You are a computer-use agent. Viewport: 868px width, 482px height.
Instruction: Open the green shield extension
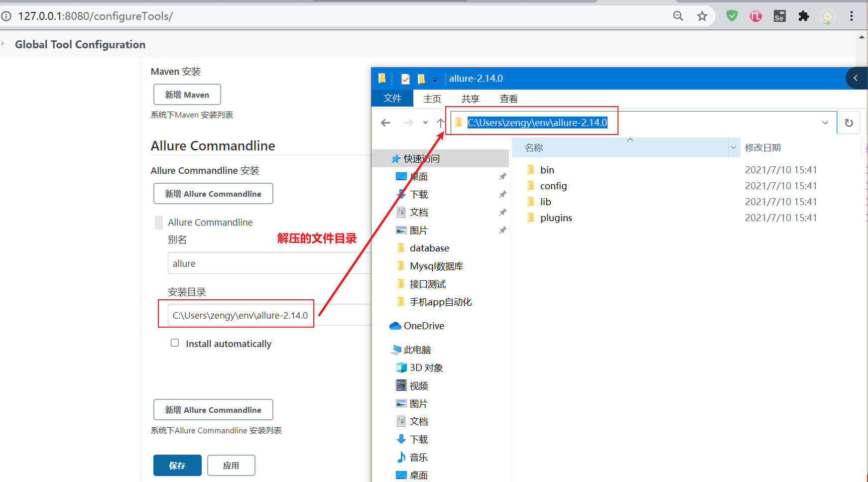732,16
